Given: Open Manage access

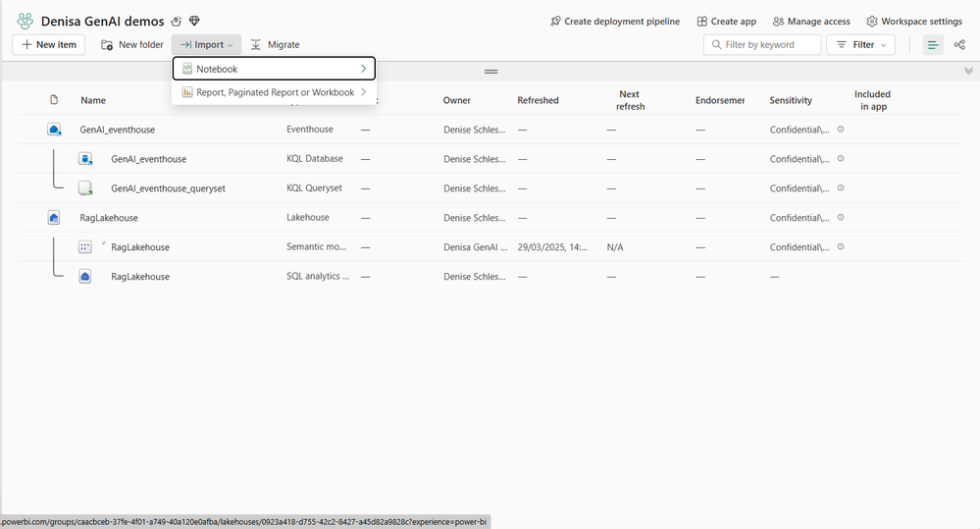Looking at the screenshot, I should click(x=811, y=22).
